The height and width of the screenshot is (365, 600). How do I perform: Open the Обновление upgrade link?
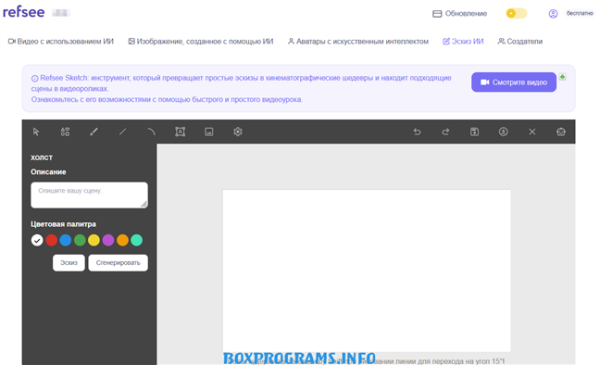tap(460, 14)
